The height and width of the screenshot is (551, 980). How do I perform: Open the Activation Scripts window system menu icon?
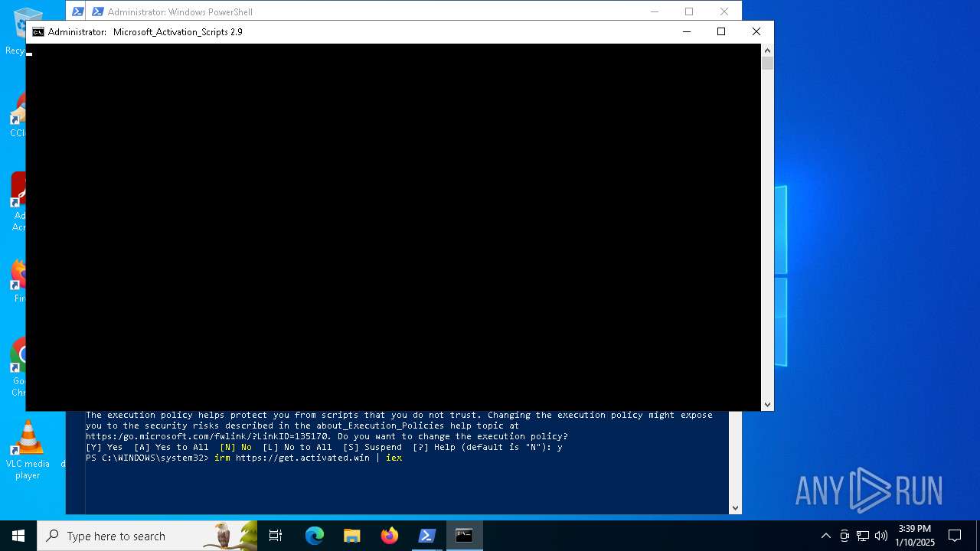(38, 32)
